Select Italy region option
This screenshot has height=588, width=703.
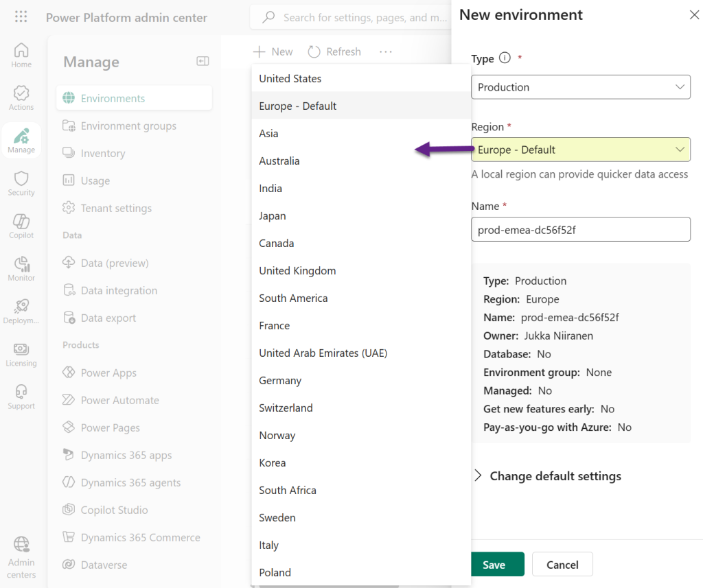click(x=361, y=545)
